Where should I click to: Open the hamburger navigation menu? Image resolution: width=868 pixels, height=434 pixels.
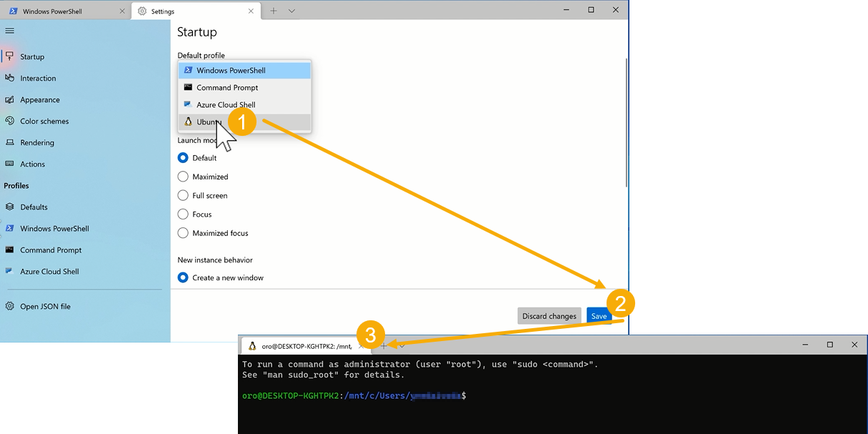tap(9, 31)
